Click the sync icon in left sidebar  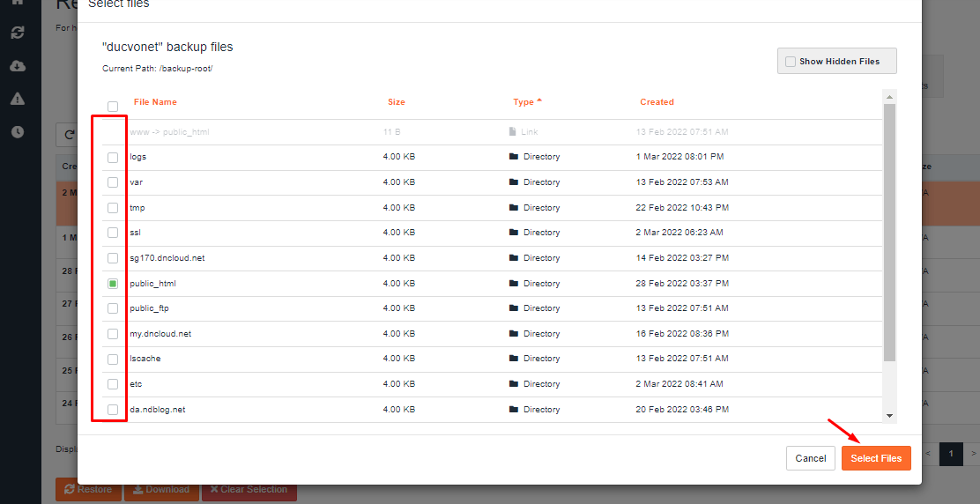[18, 33]
